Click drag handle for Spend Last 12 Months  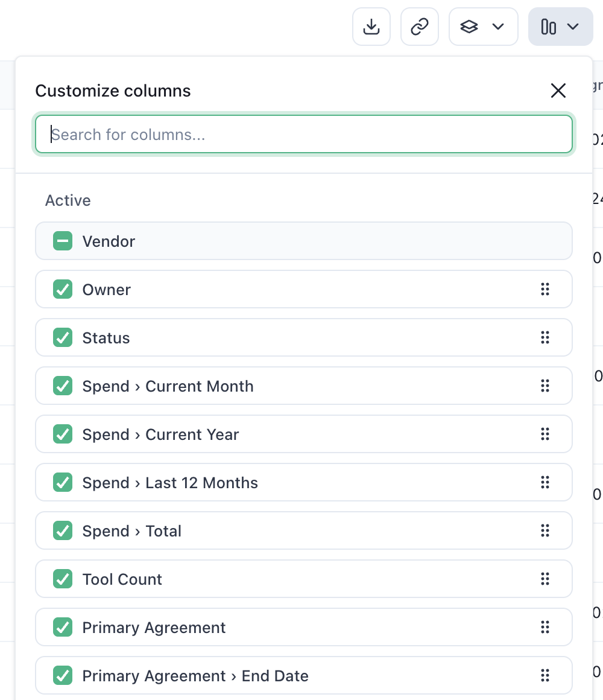tap(545, 483)
